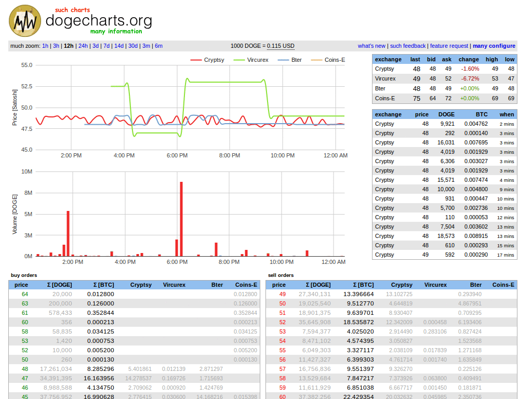
Task: Click buy order price 48
Action: (25, 369)
